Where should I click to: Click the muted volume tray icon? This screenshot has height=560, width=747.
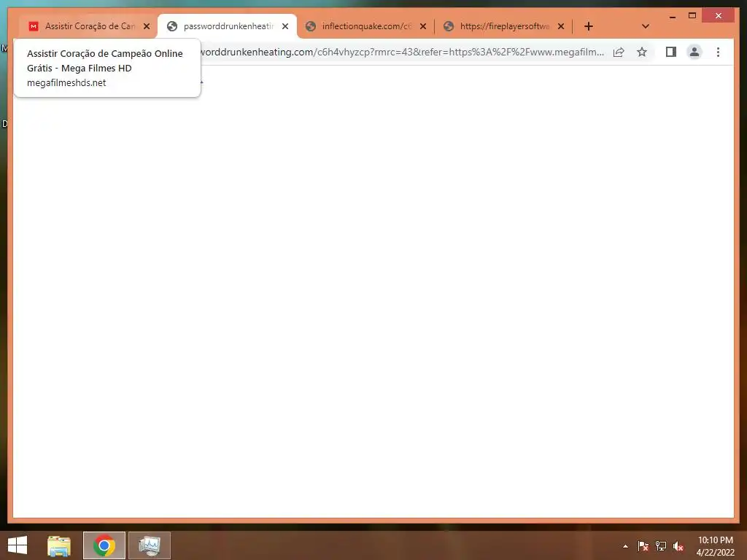pos(678,546)
